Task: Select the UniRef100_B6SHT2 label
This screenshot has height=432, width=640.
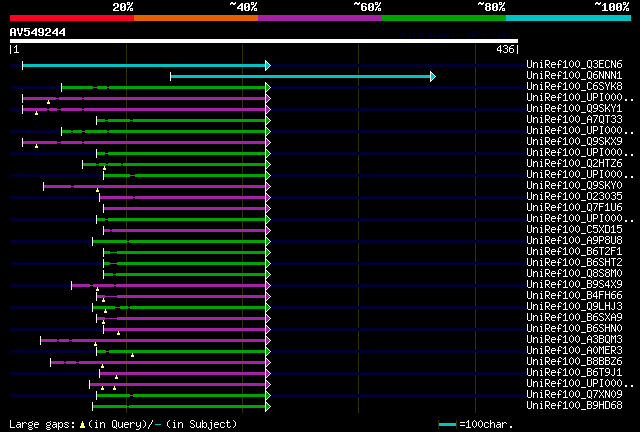Action: pyautogui.click(x=574, y=263)
